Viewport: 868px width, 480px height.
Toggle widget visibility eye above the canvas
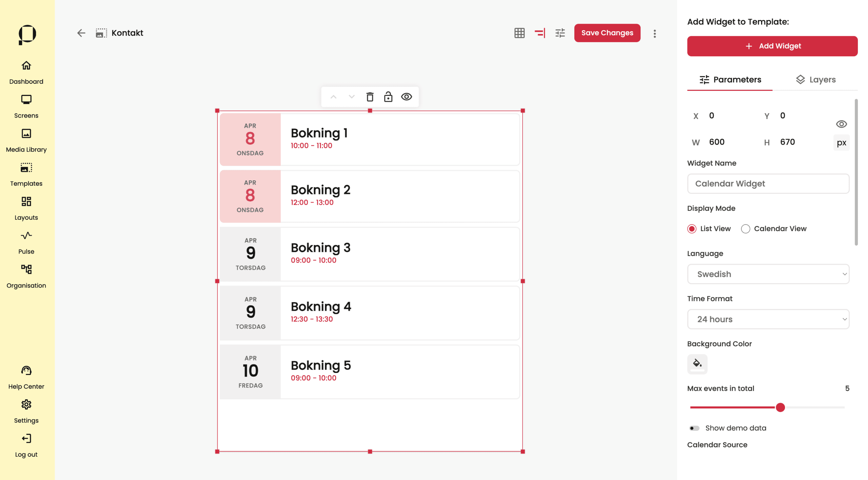[x=407, y=97]
